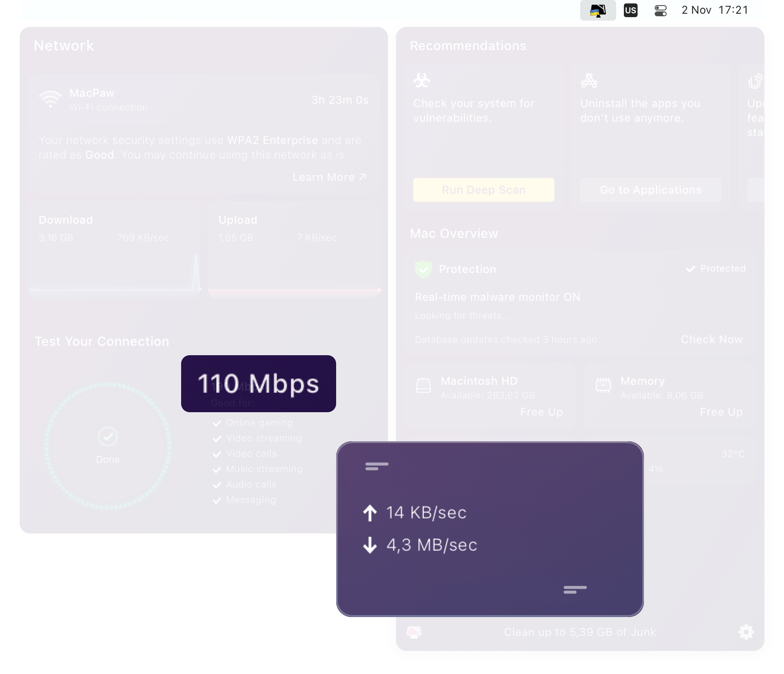Screen dimensions: 784x674
Task: Click the date and time clock
Action: (x=715, y=10)
